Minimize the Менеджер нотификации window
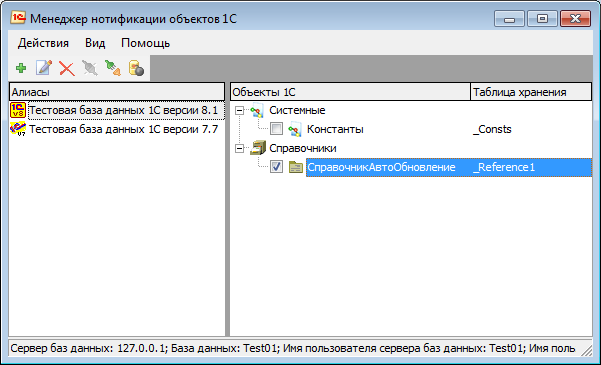 [509, 19]
